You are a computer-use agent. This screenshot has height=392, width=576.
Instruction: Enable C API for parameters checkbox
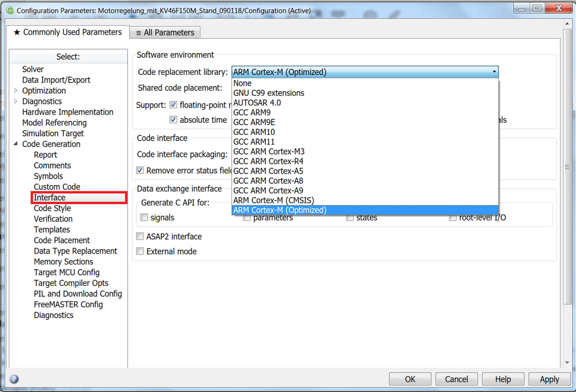(x=247, y=218)
